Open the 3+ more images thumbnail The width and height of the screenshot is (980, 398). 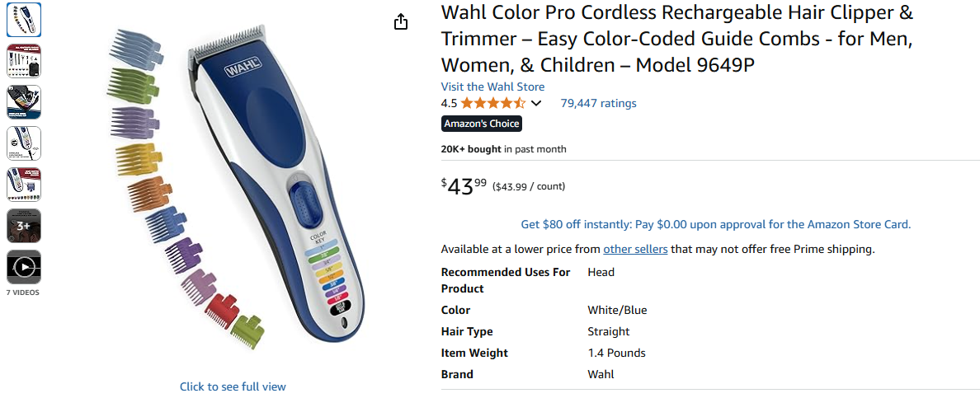click(x=24, y=226)
